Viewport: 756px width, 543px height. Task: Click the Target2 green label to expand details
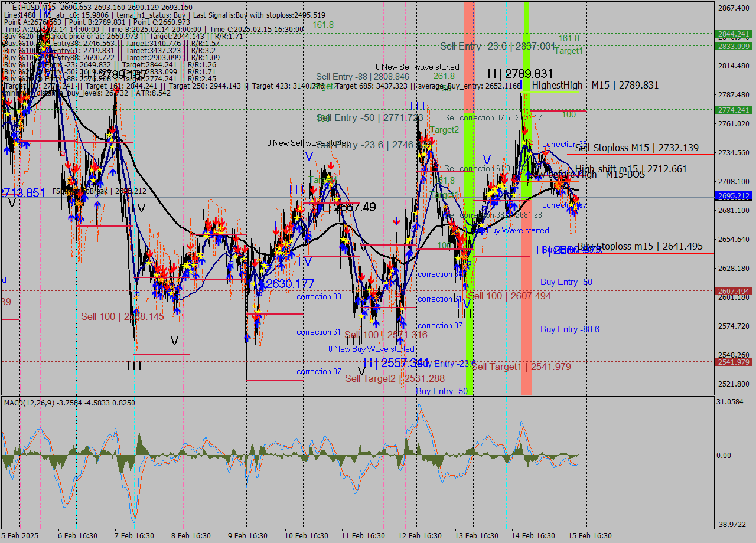click(444, 130)
